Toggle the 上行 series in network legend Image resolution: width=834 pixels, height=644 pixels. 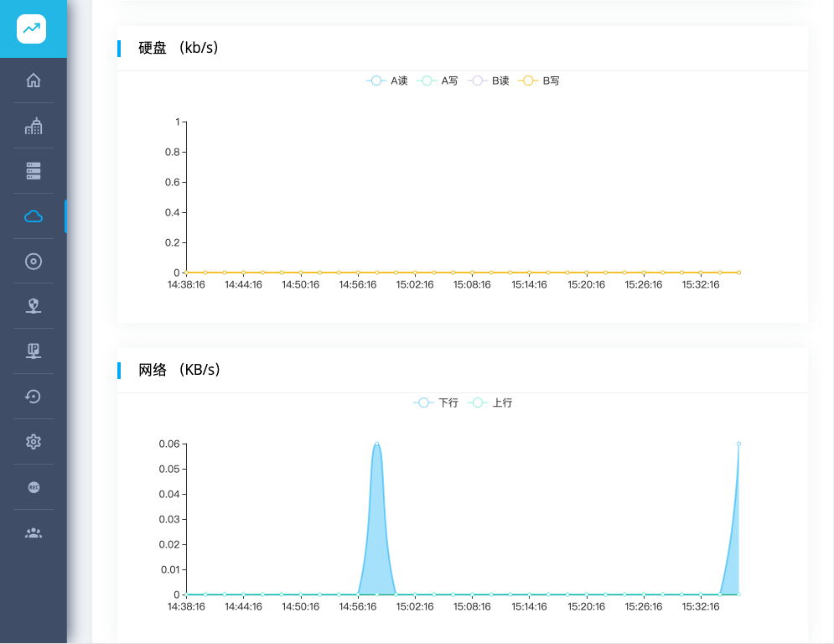pos(490,402)
